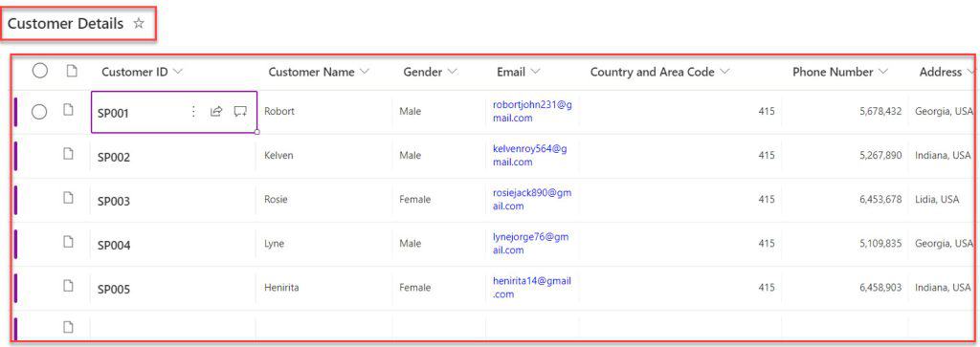Open the rosiejack890@gmail.com email link
The width and height of the screenshot is (980, 347).
(532, 199)
